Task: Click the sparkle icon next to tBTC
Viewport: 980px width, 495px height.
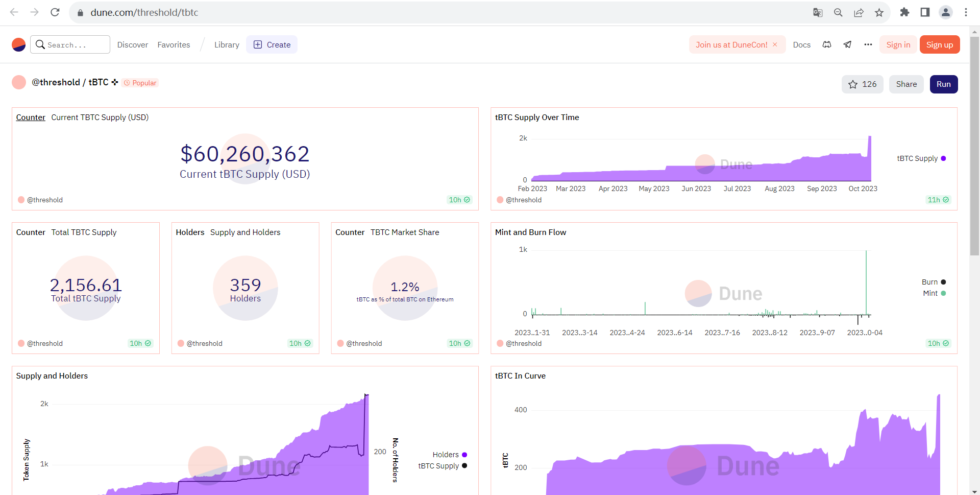Action: pos(115,82)
